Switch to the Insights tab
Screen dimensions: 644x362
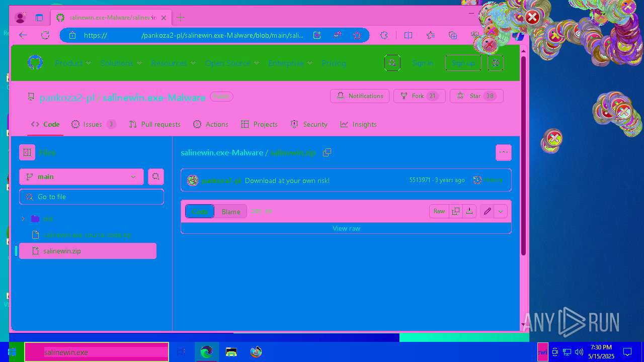point(358,124)
